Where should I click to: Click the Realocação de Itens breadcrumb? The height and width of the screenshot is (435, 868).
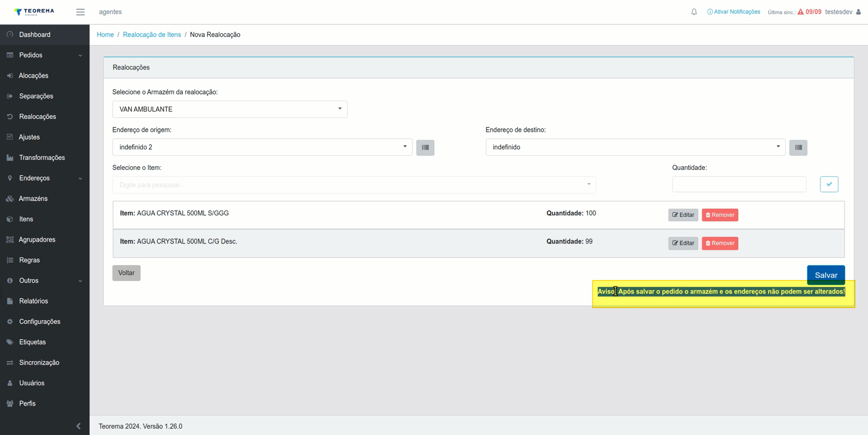pos(152,35)
